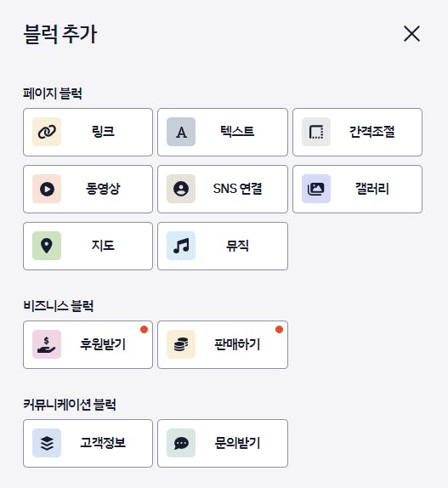The height and width of the screenshot is (488, 448).
Task: Click the 동영상 play icon
Action: pos(47,189)
